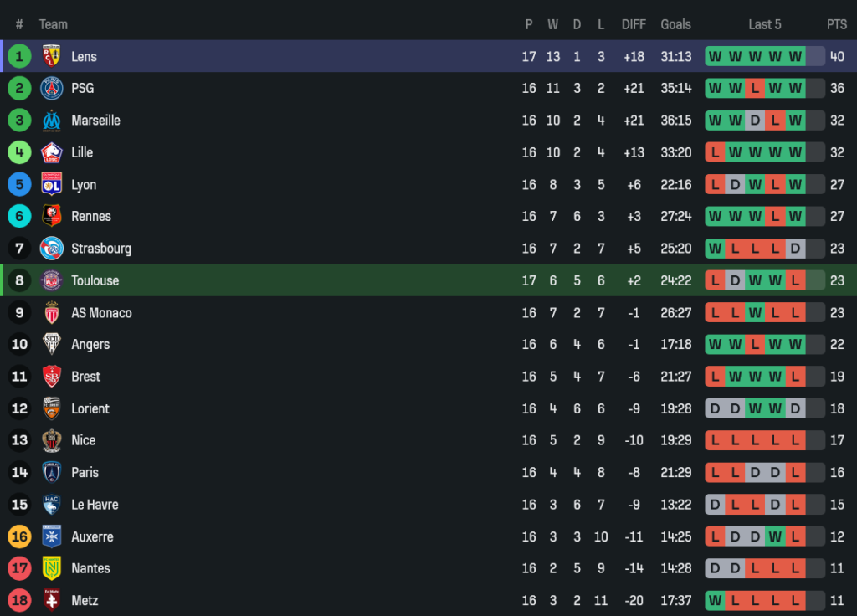Select the Strasbourg club logo
Screen dimensions: 857x616
tap(52, 249)
